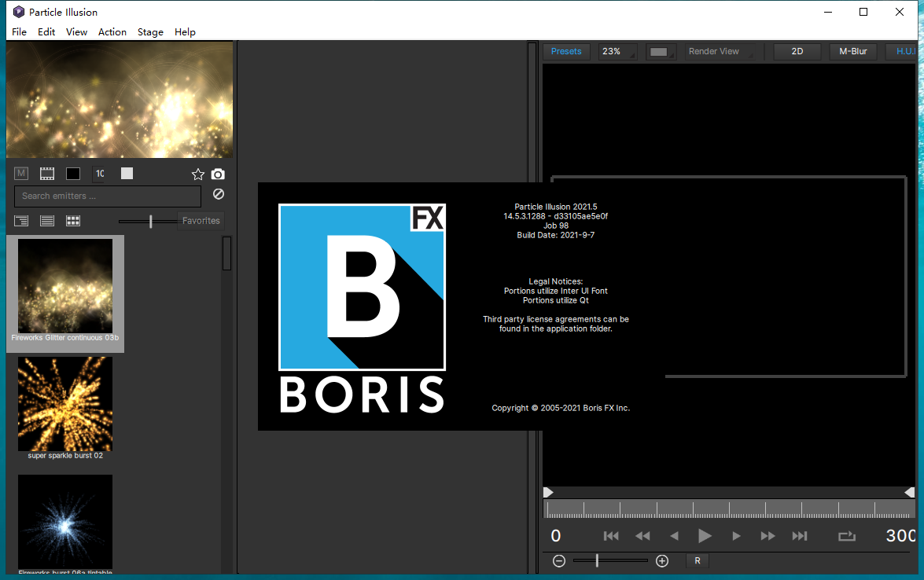Toggle loop playback
Image resolution: width=924 pixels, height=580 pixels.
[846, 536]
